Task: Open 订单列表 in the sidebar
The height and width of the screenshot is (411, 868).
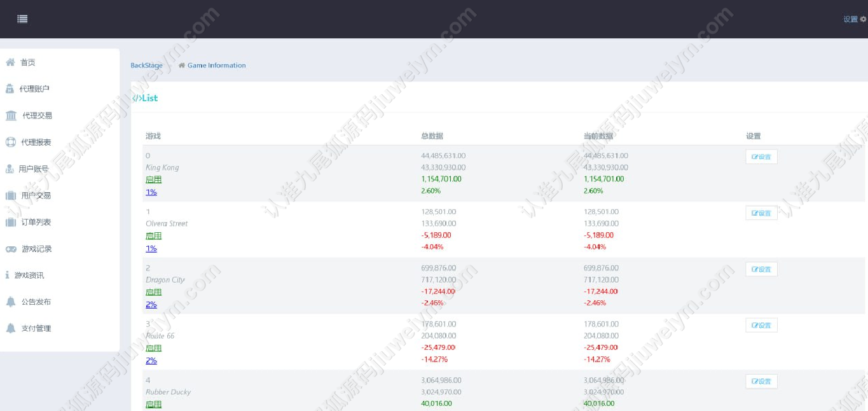Action: coord(36,222)
